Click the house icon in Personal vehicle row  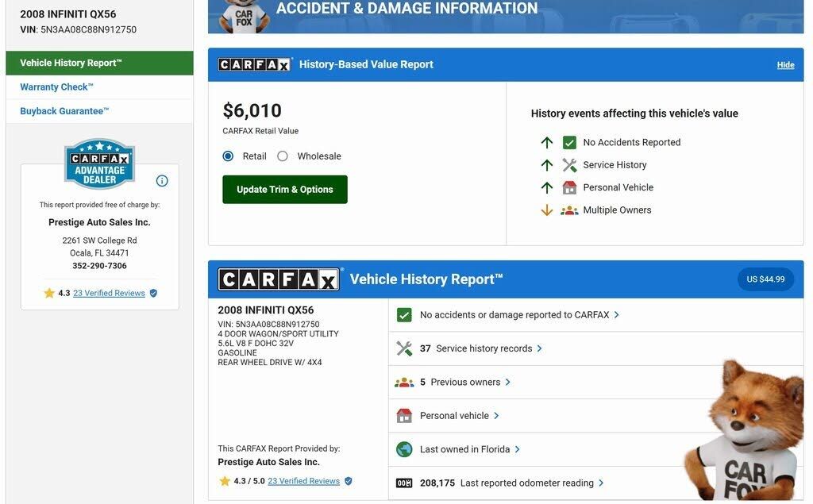point(404,416)
